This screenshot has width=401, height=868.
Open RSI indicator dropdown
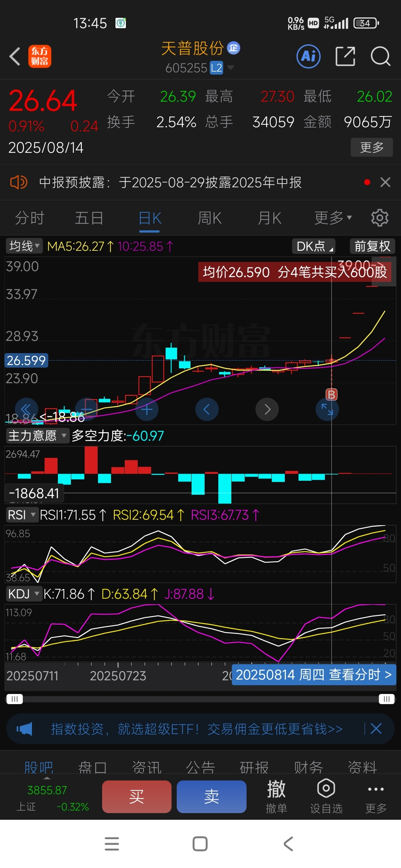pos(22,515)
